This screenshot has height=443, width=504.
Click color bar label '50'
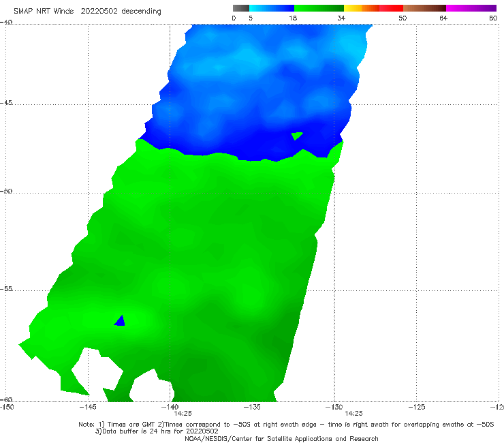coord(403,18)
